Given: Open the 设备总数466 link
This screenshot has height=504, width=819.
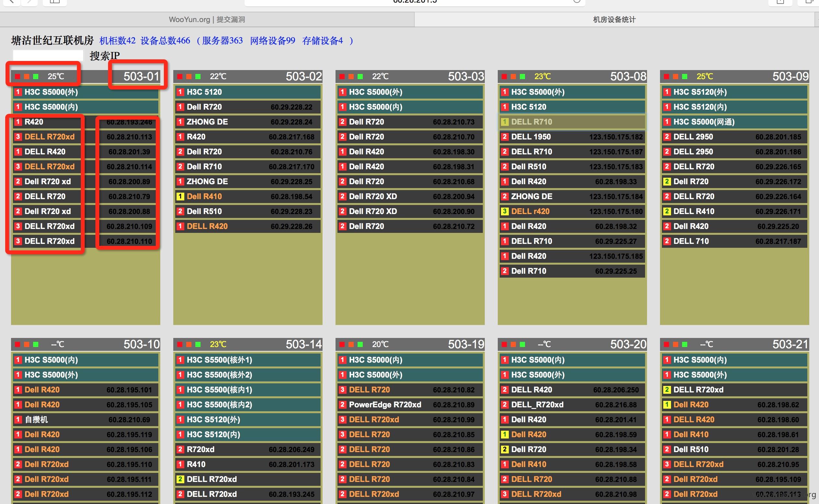Looking at the screenshot, I should [165, 41].
